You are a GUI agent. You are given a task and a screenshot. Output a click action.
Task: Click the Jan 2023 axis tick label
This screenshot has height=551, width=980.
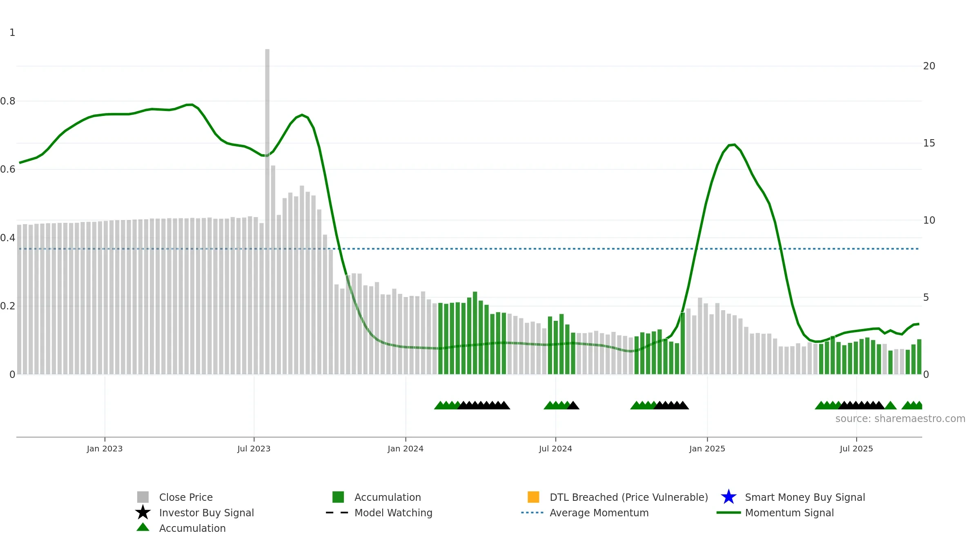[105, 449]
